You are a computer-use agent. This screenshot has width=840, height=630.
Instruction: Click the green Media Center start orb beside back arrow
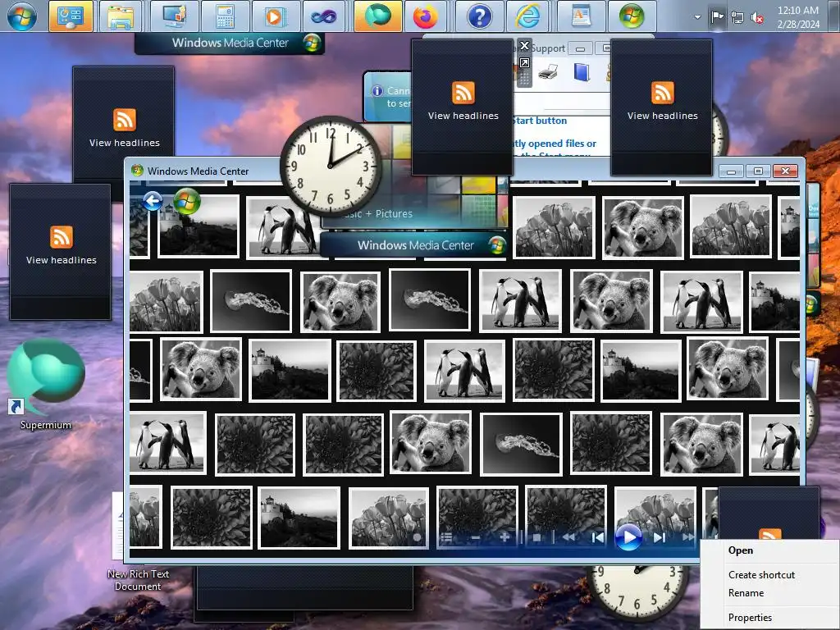[187, 202]
